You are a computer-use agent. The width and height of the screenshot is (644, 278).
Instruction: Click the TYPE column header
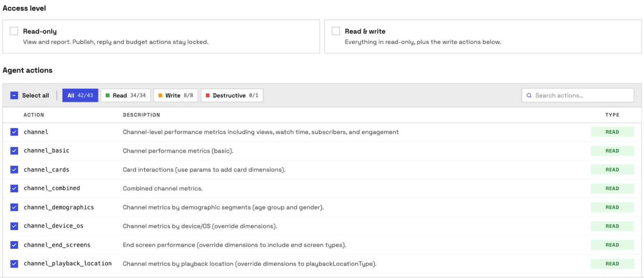click(x=612, y=115)
